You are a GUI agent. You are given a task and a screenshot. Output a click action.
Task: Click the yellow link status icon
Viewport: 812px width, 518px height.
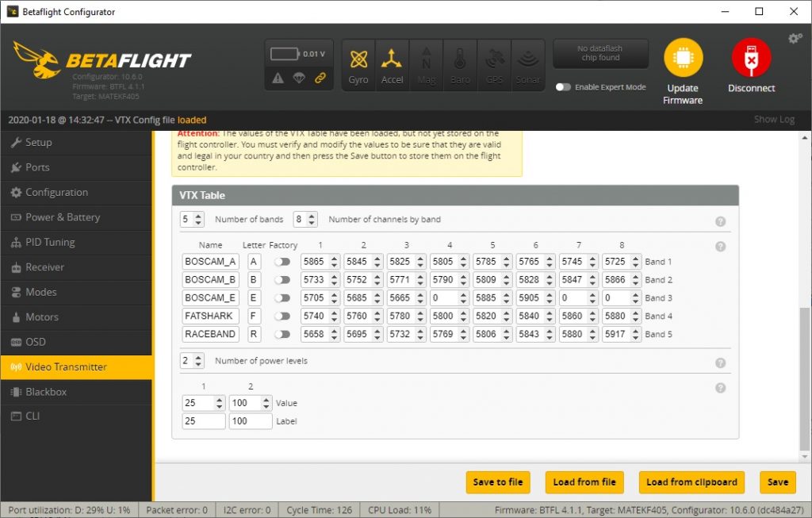tap(320, 79)
